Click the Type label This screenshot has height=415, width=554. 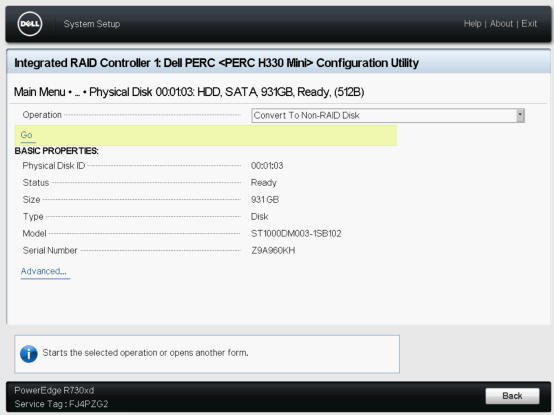[33, 217]
